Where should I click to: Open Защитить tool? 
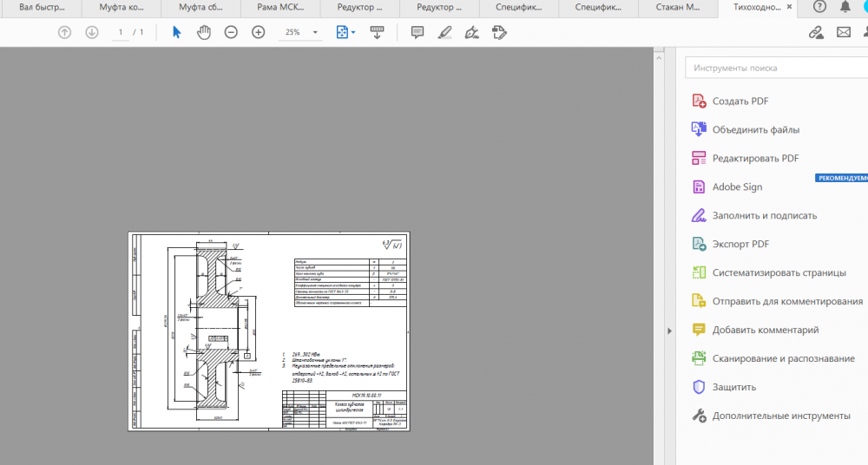pyautogui.click(x=733, y=387)
